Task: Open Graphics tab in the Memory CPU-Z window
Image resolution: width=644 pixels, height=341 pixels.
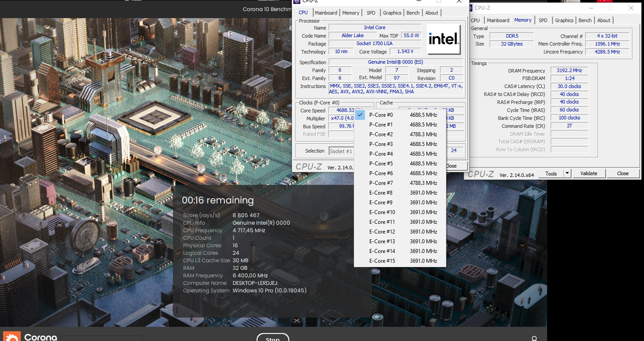Action: [x=564, y=20]
